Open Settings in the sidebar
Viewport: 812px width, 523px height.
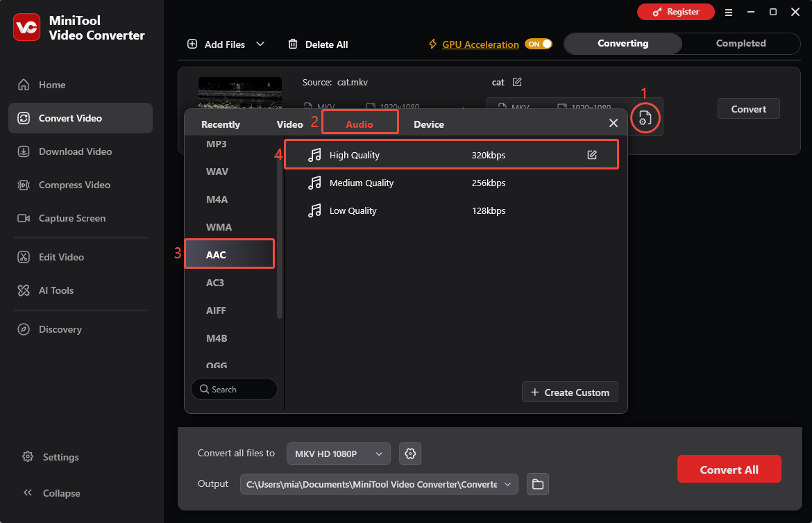(x=51, y=457)
